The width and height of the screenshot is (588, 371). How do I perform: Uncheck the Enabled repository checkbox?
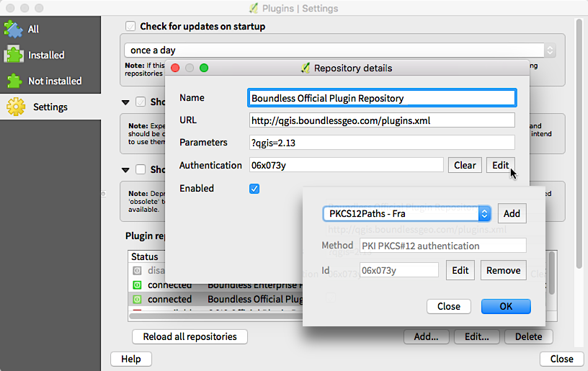tap(254, 189)
